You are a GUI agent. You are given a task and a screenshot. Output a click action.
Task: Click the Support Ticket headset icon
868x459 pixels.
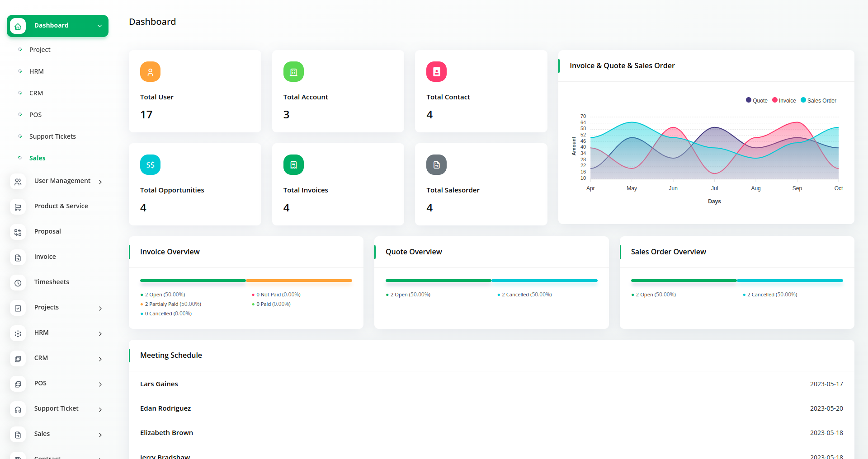coord(18,409)
